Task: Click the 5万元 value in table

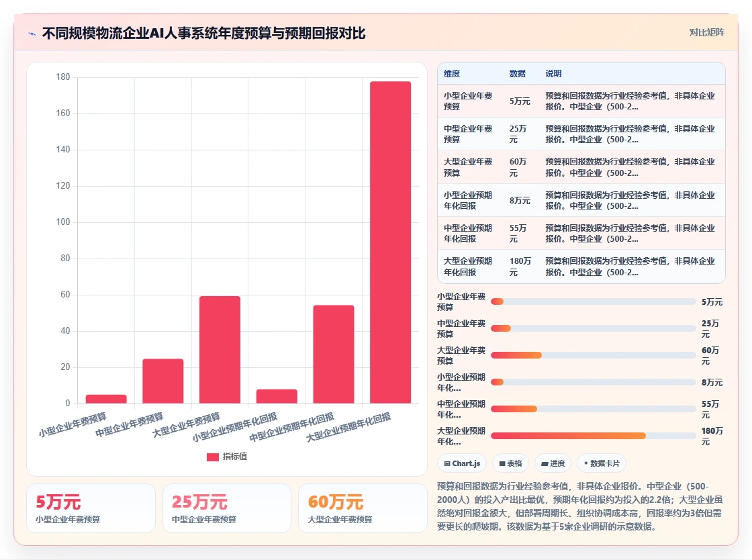Action: coord(520,101)
